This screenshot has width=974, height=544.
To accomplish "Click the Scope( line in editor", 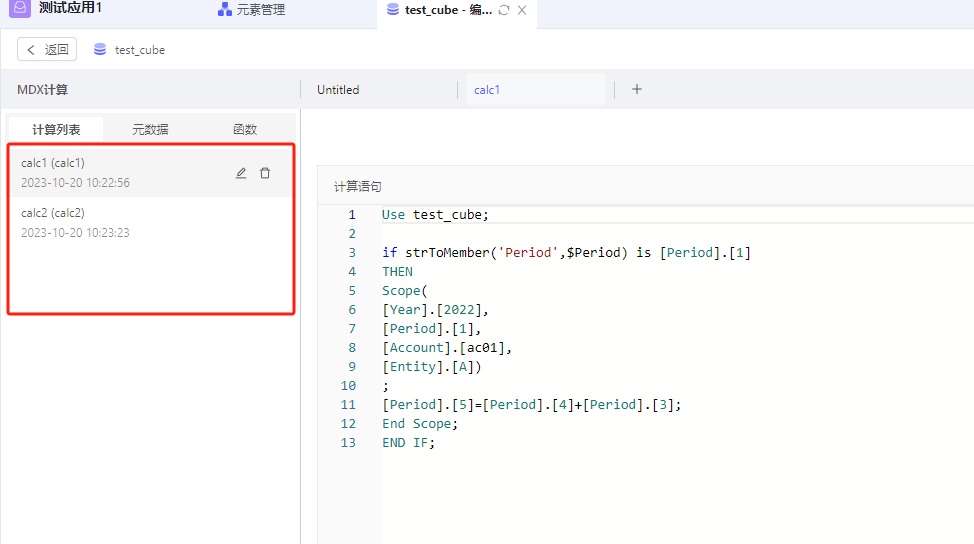I will point(405,291).
